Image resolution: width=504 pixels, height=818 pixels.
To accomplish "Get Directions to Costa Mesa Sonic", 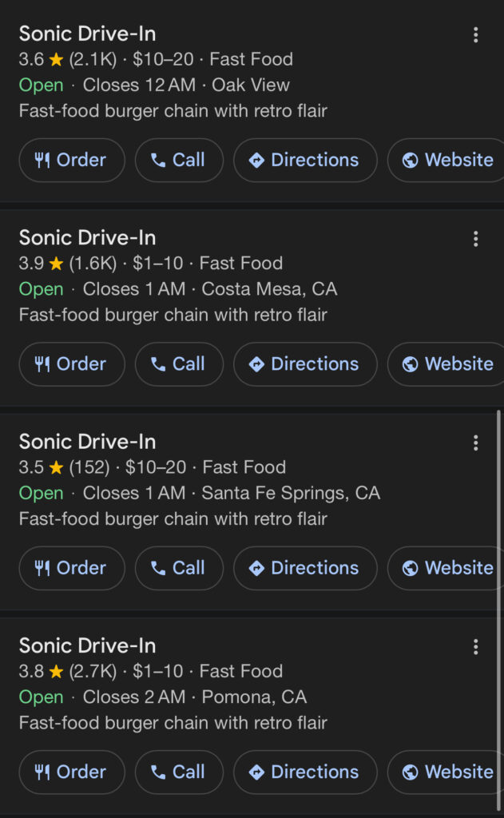I will (304, 364).
